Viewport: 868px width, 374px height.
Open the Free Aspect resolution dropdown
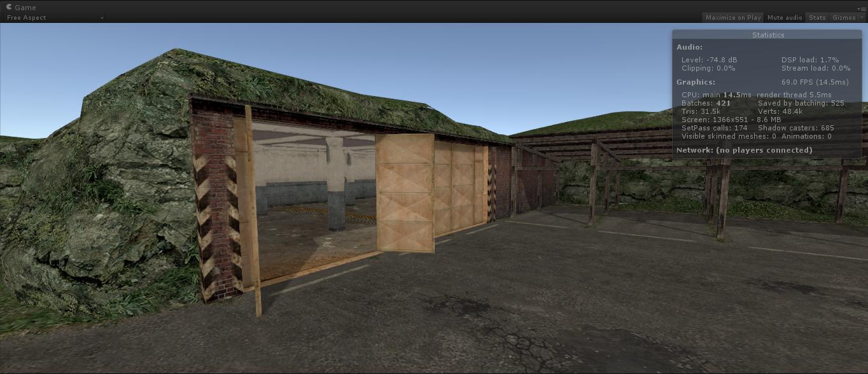[x=55, y=18]
